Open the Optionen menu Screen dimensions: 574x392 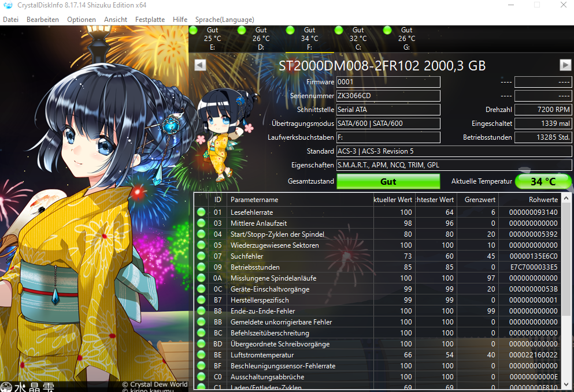coord(82,20)
